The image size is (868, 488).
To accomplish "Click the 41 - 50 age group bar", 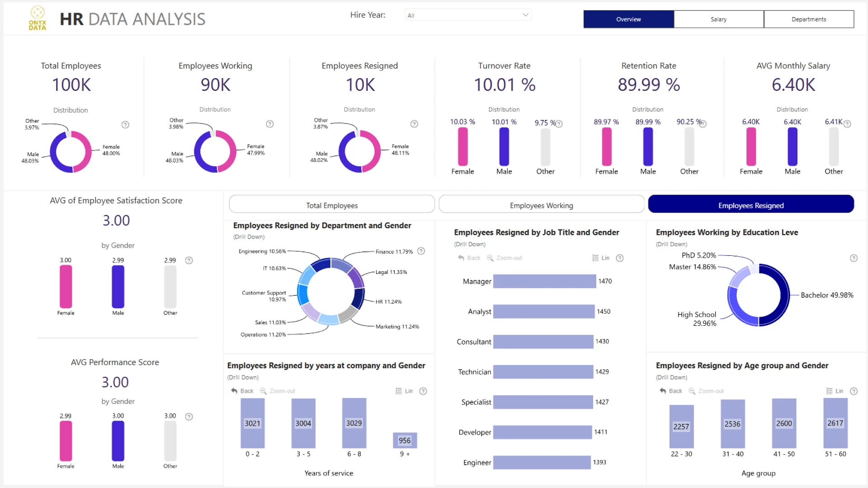I will (784, 423).
